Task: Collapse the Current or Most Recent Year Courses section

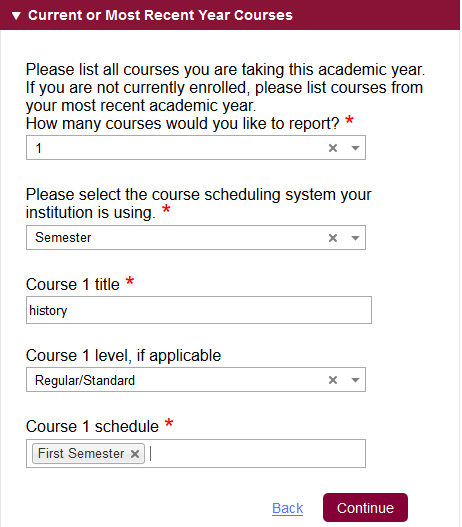Action: 16,15
